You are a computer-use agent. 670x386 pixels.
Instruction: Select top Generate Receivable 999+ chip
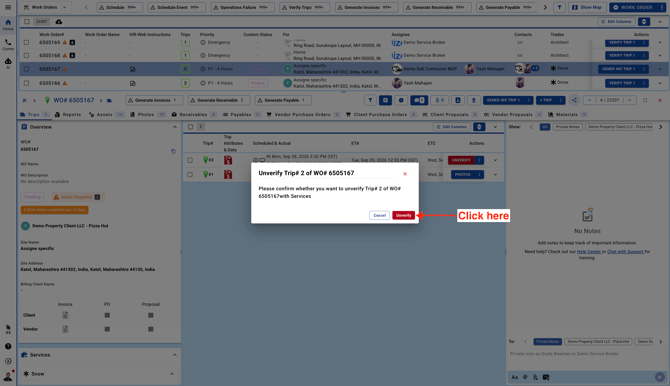[x=437, y=7]
